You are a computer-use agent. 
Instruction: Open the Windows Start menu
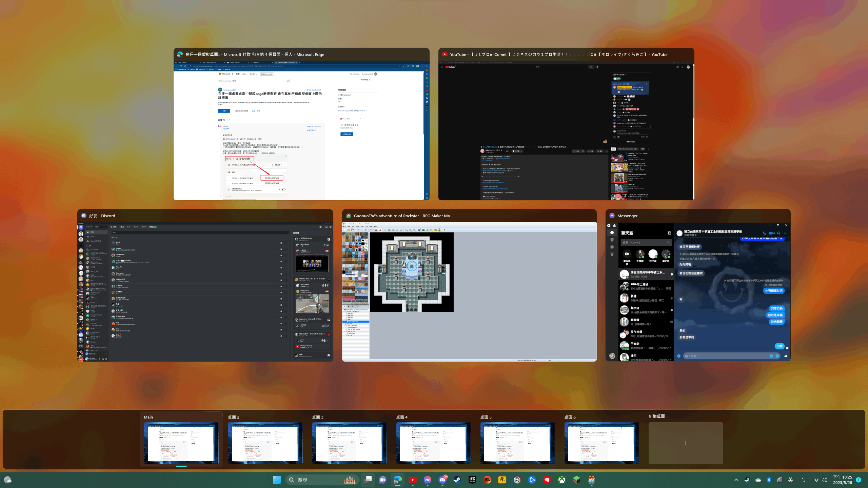pyautogui.click(x=277, y=480)
